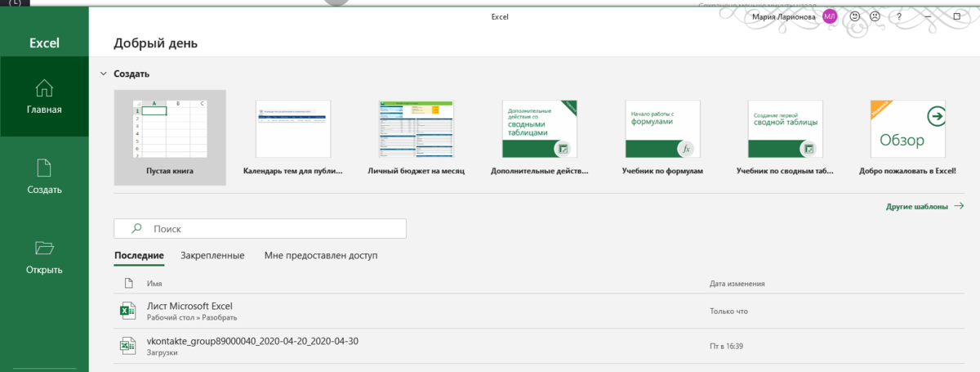Sort files by Дата изменения header
The width and height of the screenshot is (980, 372).
pyautogui.click(x=737, y=284)
